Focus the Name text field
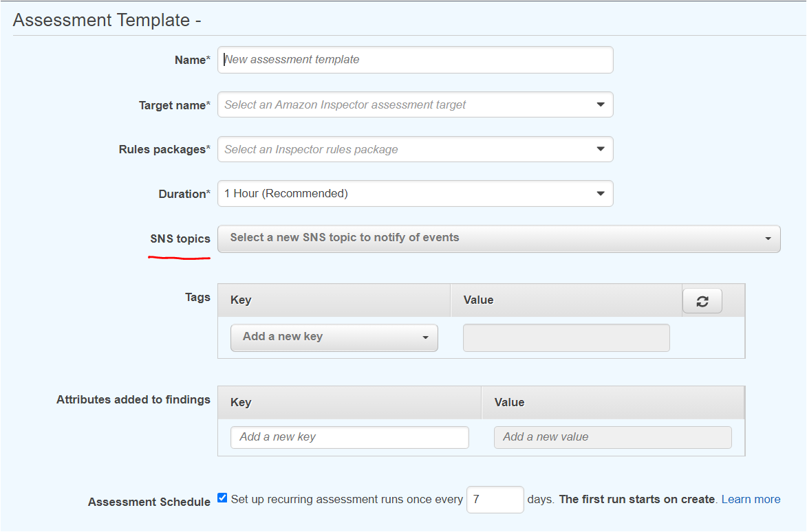The height and width of the screenshot is (532, 807). (415, 60)
